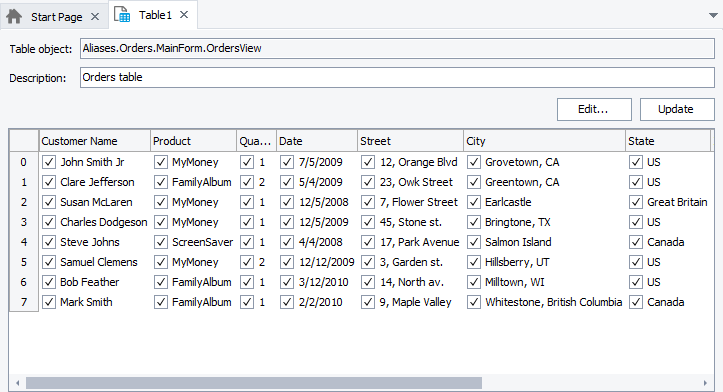Toggle the 12/12/2009 date checkbox
The image size is (723, 392).
(x=287, y=262)
